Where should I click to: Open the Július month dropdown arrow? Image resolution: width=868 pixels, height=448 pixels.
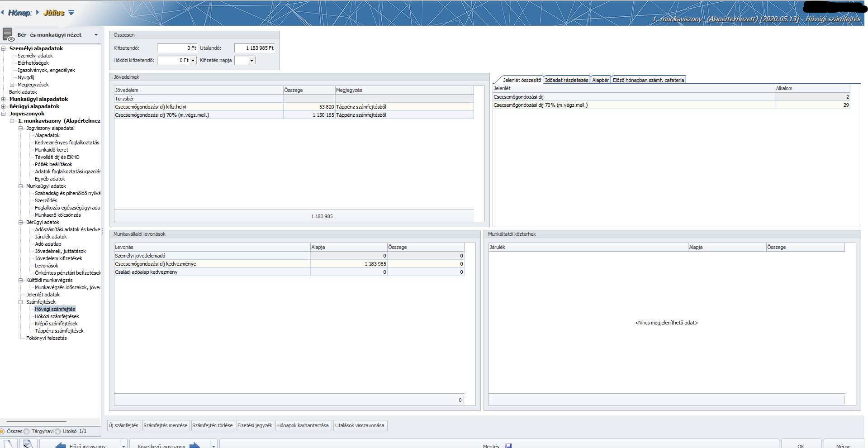pos(71,13)
